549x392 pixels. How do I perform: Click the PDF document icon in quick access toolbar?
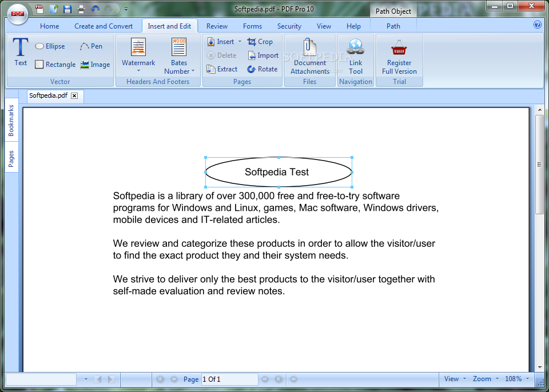(39, 9)
